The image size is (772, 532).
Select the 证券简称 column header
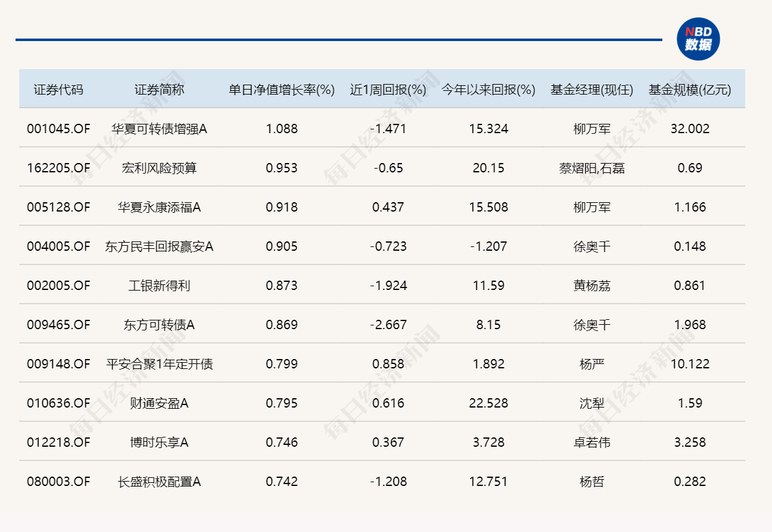(159, 90)
